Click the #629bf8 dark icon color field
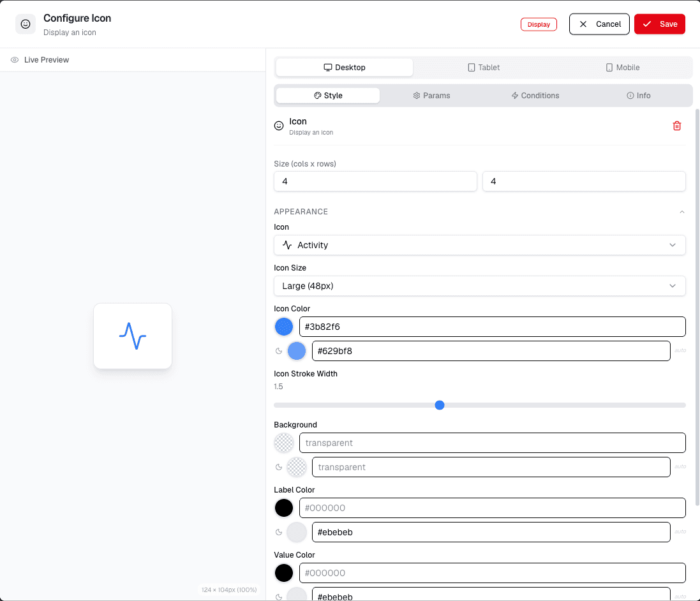This screenshot has height=601, width=700. point(491,351)
